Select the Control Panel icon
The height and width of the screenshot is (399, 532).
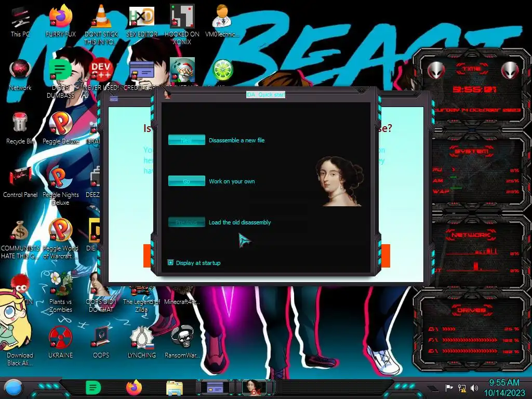[20, 182]
